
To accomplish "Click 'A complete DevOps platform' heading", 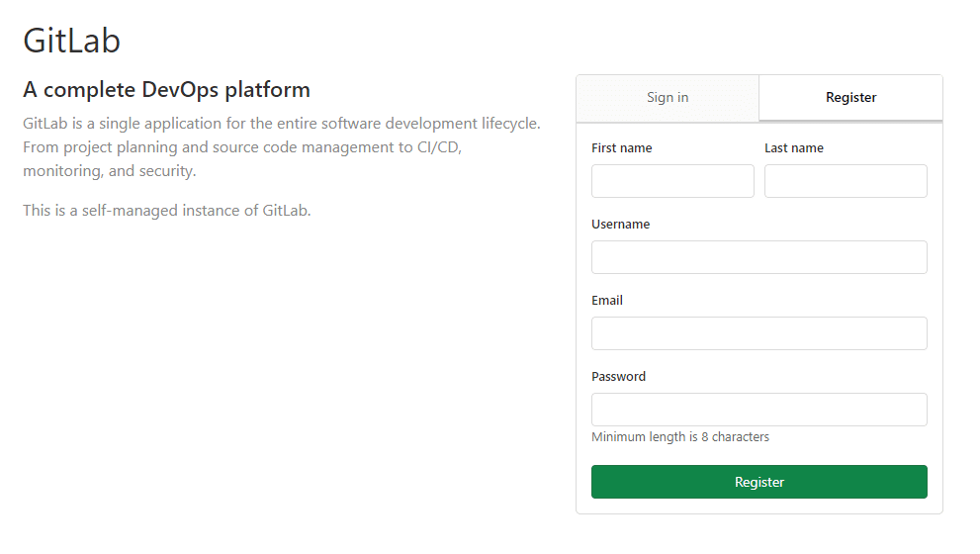I will tap(167, 89).
